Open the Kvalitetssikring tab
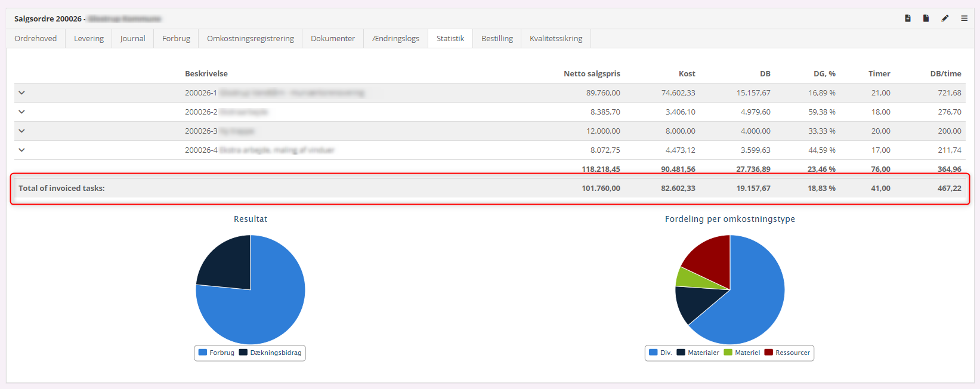The height and width of the screenshot is (389, 980). (x=556, y=38)
